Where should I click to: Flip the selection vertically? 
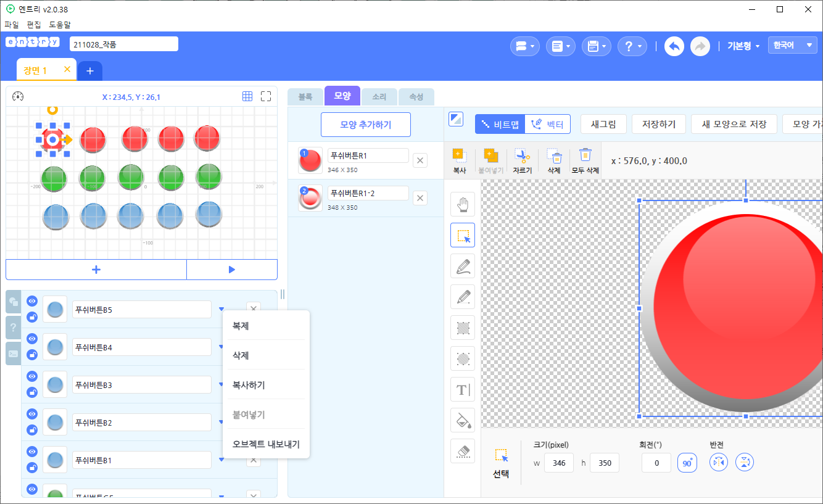pos(745,462)
